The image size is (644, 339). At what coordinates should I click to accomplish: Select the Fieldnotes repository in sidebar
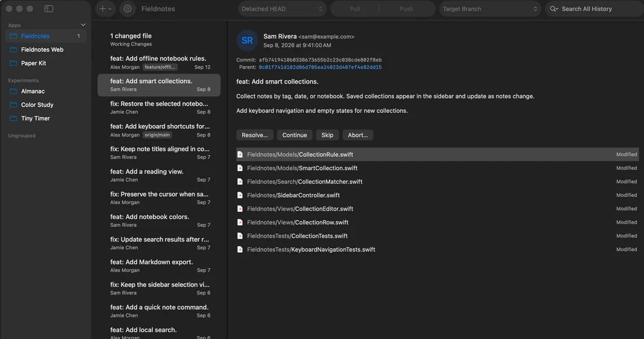point(46,36)
